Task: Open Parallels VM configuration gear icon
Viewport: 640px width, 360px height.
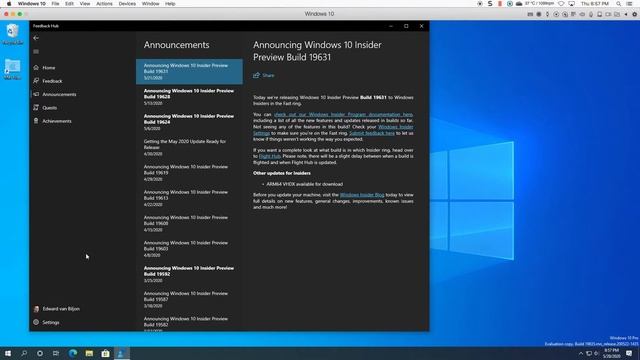Action: tap(635, 14)
